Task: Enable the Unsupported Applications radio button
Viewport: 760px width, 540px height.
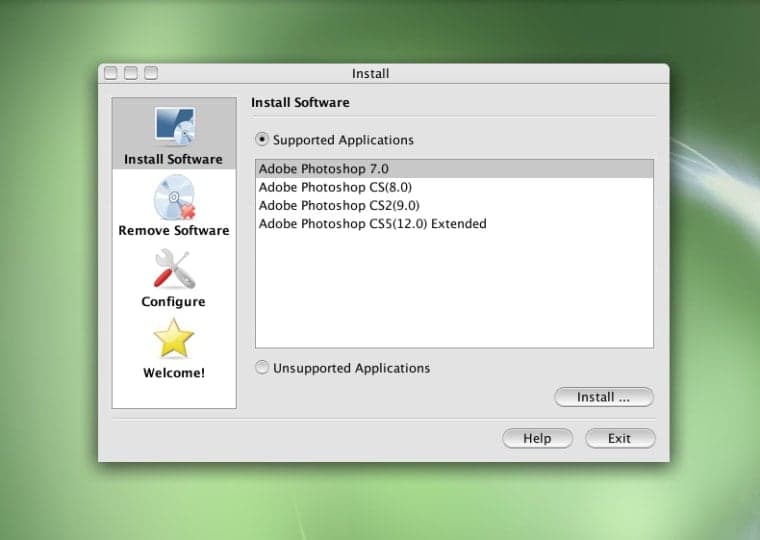Action: [x=262, y=368]
